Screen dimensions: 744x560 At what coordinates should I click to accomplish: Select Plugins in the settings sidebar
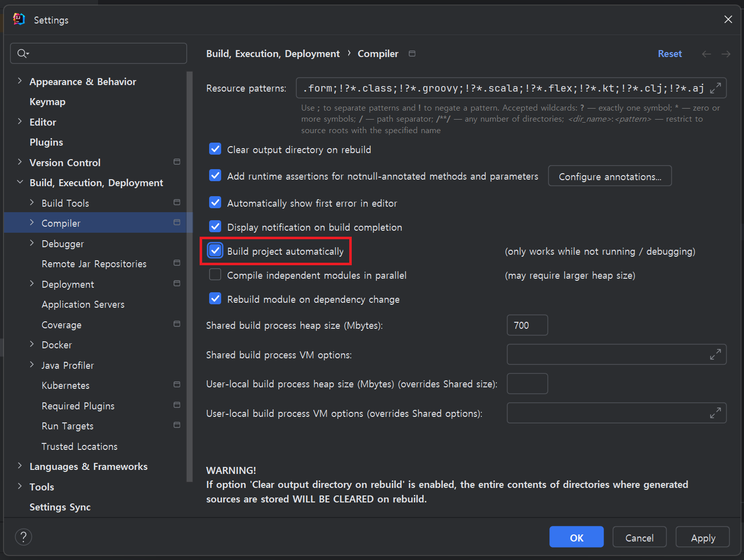[x=46, y=142]
